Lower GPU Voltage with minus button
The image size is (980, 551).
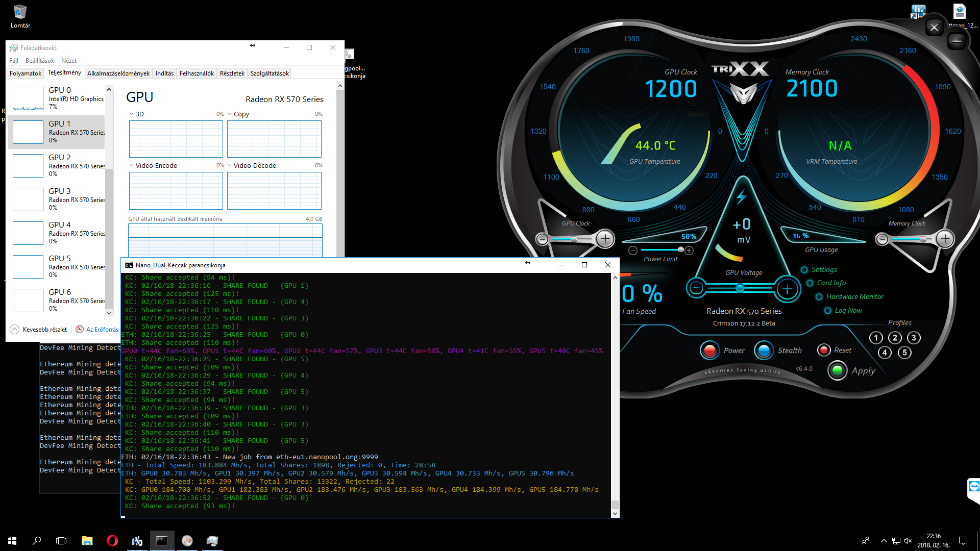pyautogui.click(x=696, y=289)
